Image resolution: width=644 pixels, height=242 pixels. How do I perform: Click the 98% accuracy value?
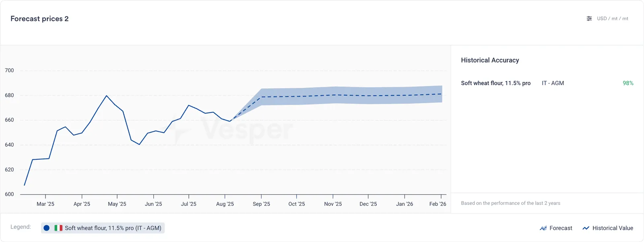[628, 83]
